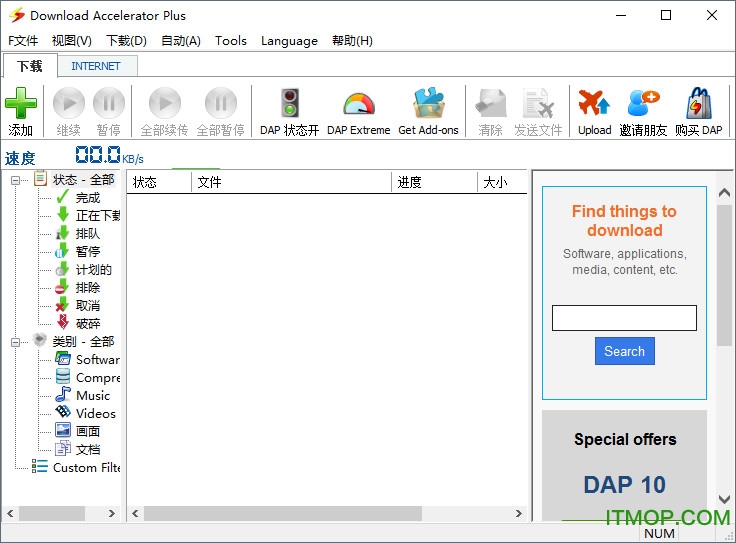Select the 正在下载 downloading status filter
This screenshot has height=543, width=736.
(x=98, y=215)
